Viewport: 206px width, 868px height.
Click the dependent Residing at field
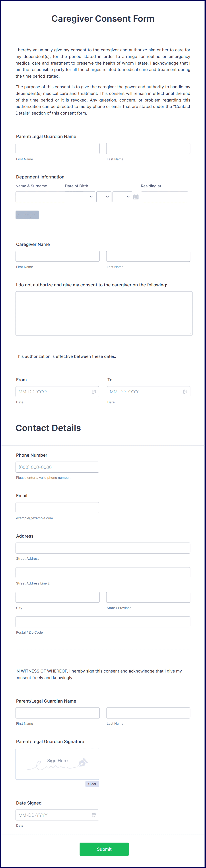(x=164, y=197)
